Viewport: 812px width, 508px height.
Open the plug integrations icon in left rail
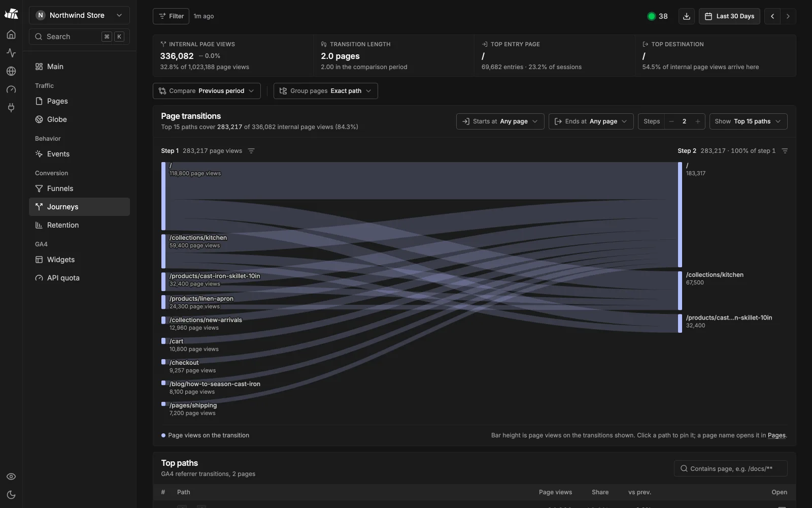click(11, 108)
